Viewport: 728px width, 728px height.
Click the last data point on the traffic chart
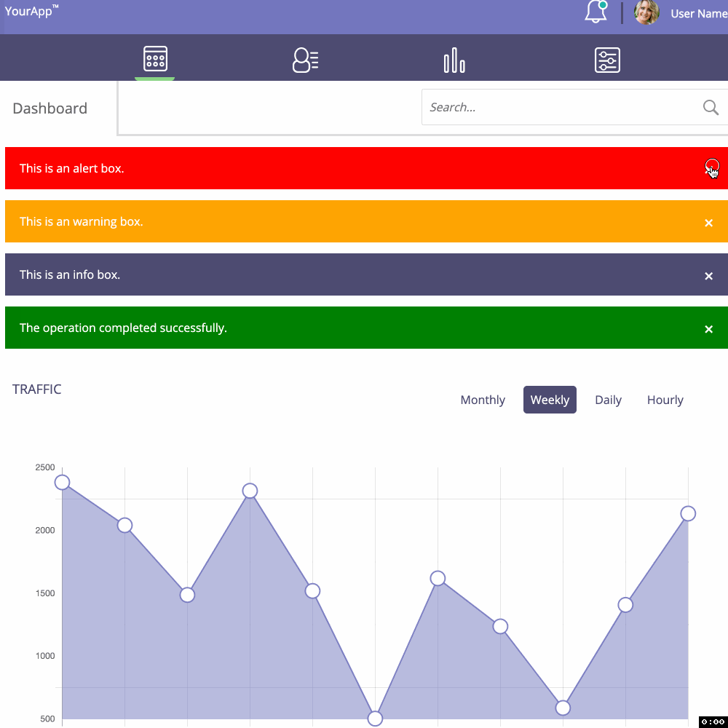pos(688,514)
